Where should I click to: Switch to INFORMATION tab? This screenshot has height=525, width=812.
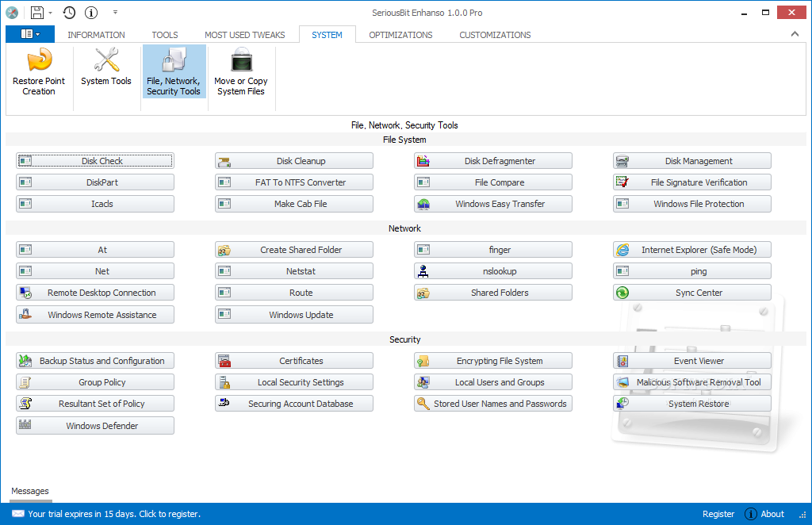[96, 35]
